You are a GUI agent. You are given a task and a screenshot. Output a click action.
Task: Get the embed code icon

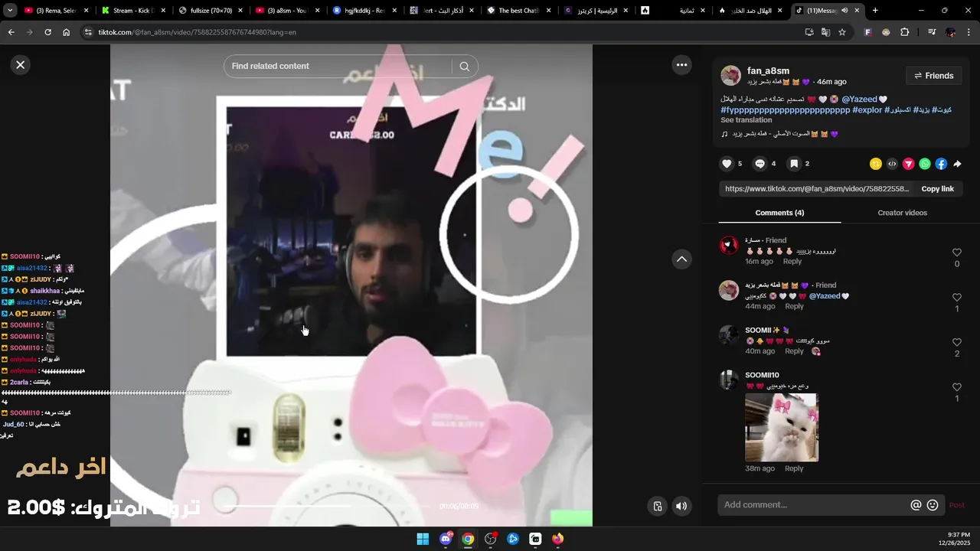tap(892, 164)
